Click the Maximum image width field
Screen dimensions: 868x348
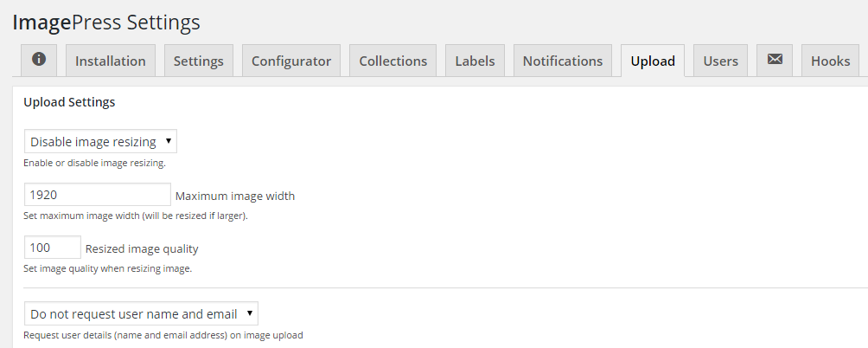(x=98, y=195)
